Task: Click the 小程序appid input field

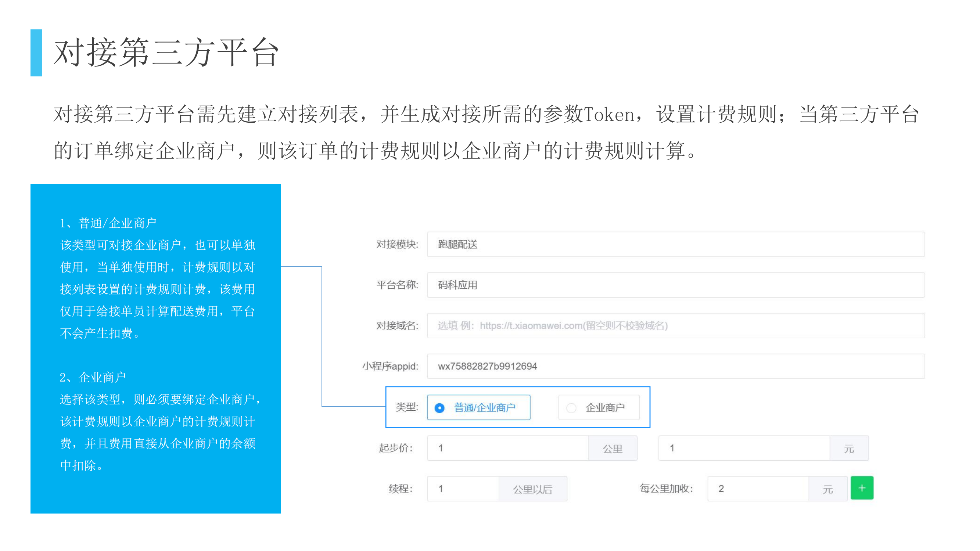Action: tap(676, 366)
